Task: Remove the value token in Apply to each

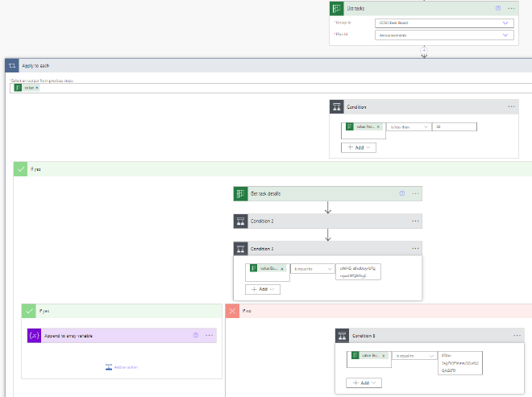Action: tap(37, 87)
